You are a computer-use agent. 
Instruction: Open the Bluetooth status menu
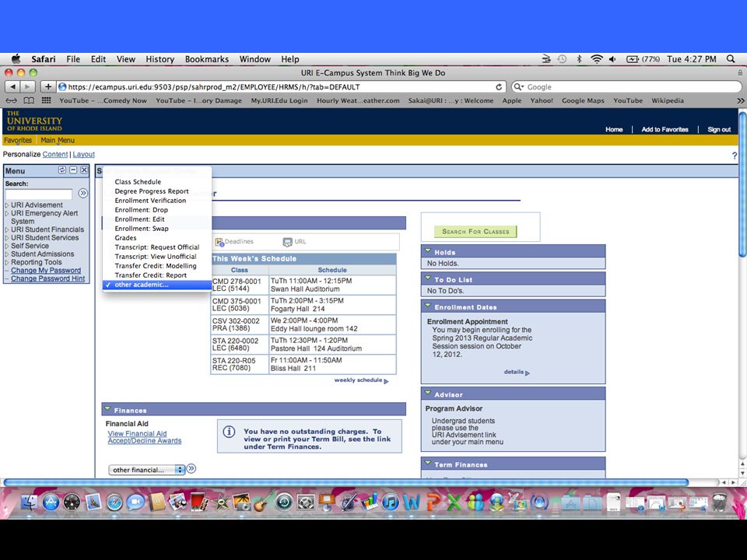click(x=579, y=59)
